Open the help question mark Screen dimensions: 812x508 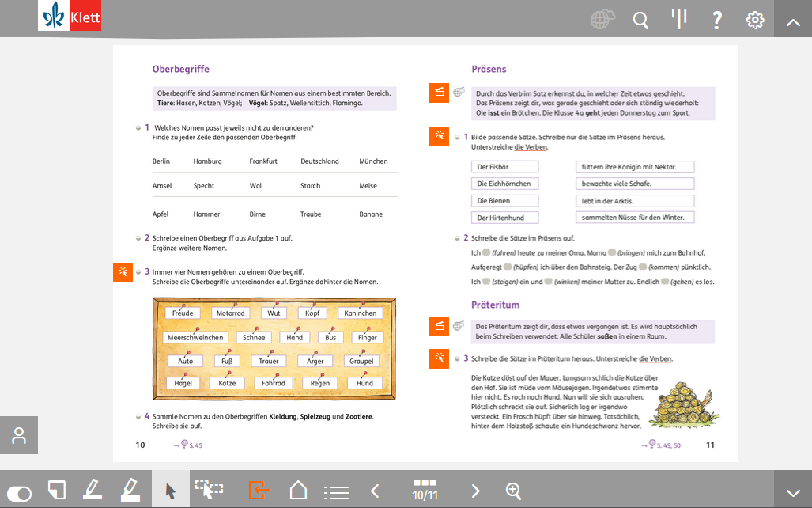point(717,20)
